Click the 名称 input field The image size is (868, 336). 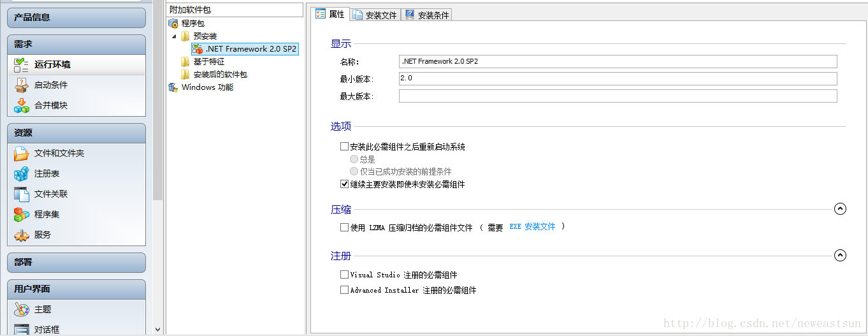tap(618, 61)
